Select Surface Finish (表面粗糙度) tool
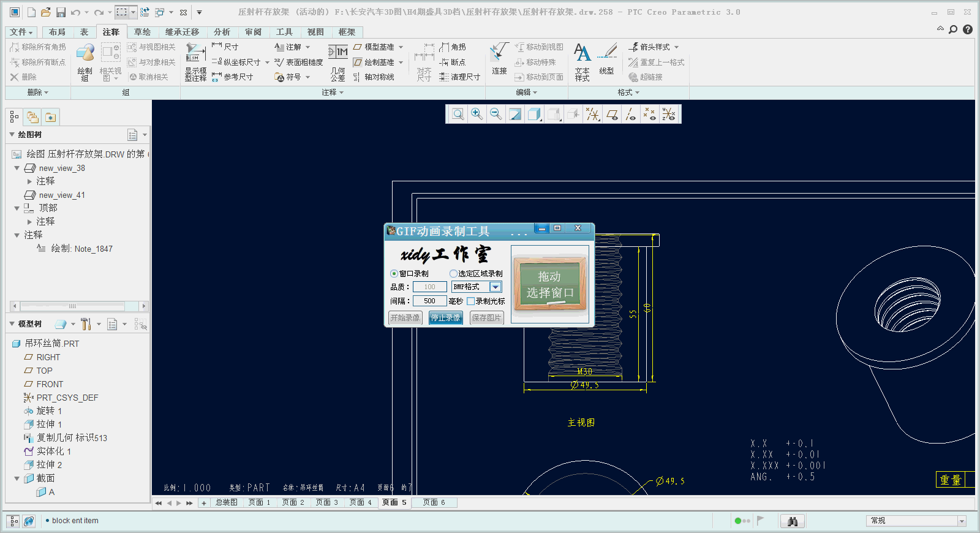Image resolution: width=980 pixels, height=533 pixels. (298, 62)
